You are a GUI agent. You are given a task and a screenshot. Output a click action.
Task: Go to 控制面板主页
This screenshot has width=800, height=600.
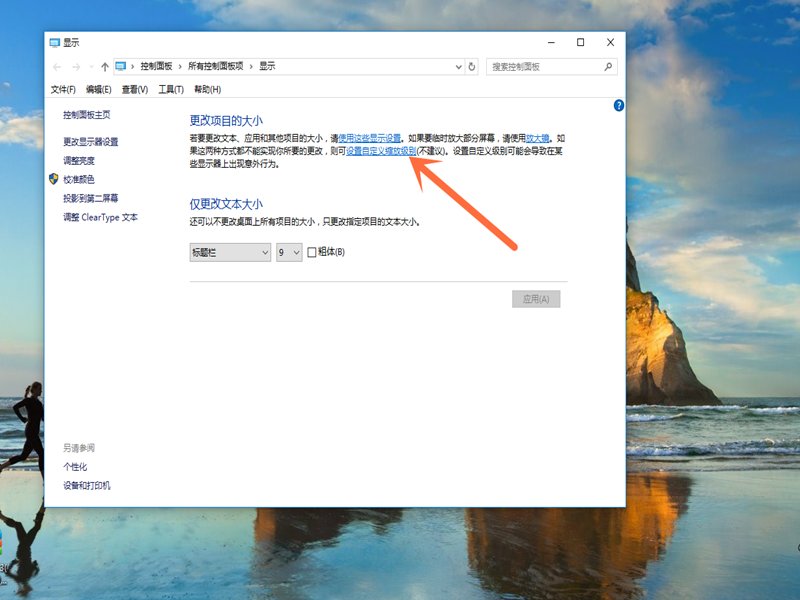(87, 115)
